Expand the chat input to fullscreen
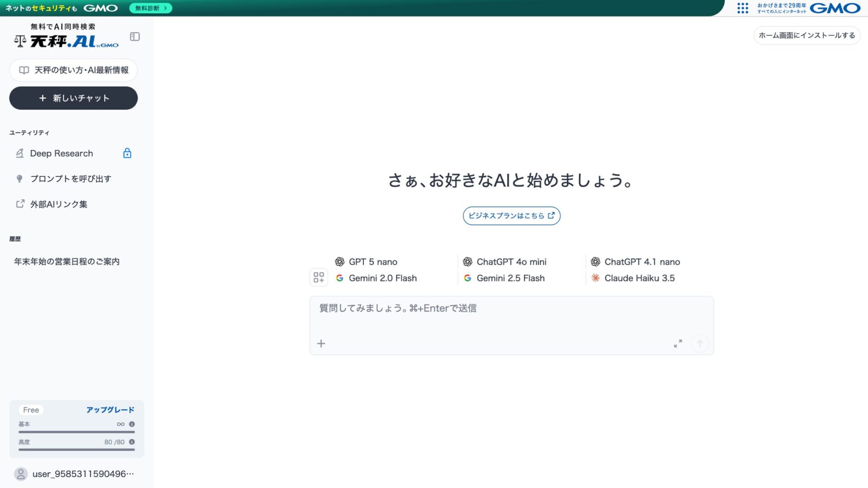The height and width of the screenshot is (488, 868). [678, 343]
